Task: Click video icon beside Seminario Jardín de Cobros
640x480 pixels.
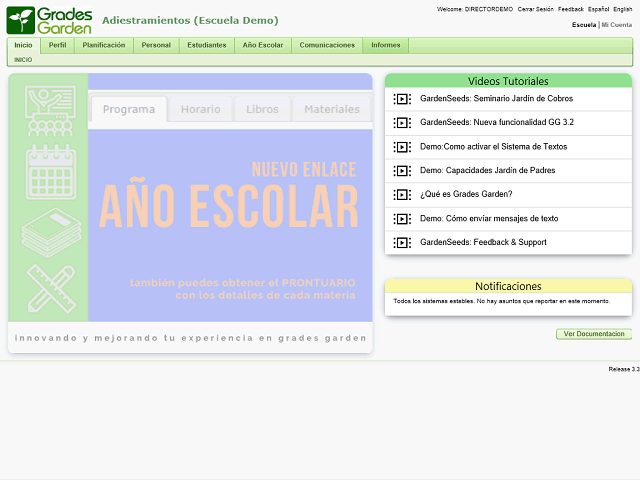Action: (402, 99)
